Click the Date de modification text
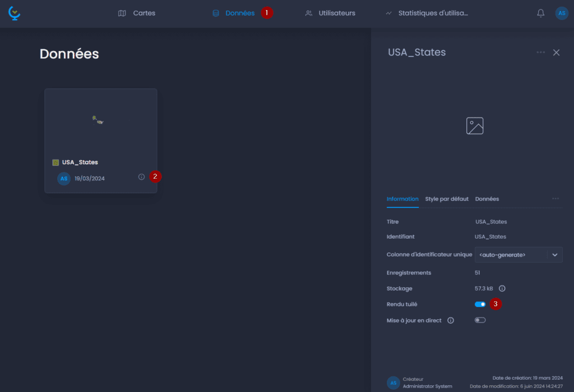 pos(516,386)
